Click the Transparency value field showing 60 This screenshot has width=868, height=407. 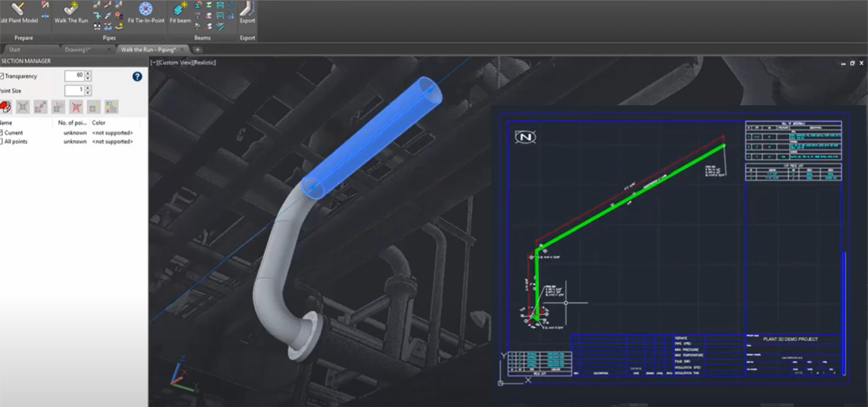coord(75,76)
